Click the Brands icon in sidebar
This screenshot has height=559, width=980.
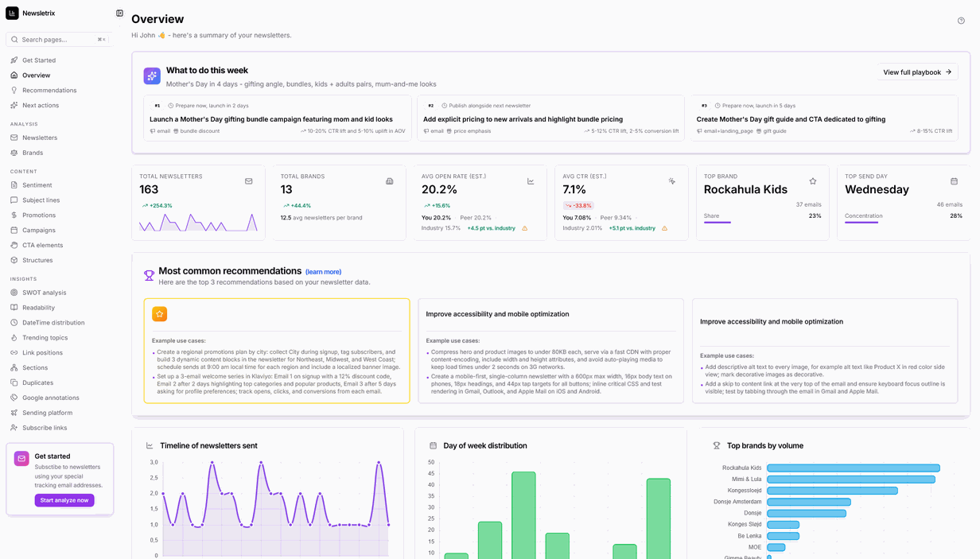[14, 153]
